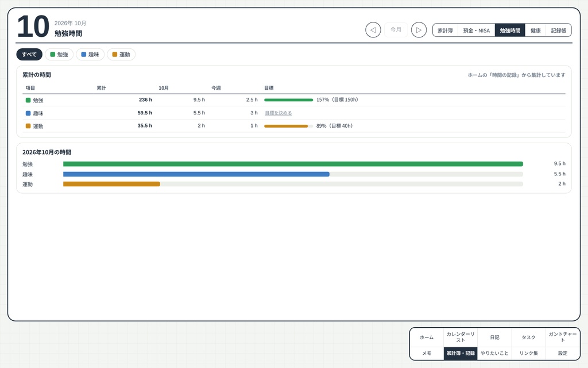Open ガントチャート in bottom menu
The width and height of the screenshot is (588, 368).
tap(563, 337)
